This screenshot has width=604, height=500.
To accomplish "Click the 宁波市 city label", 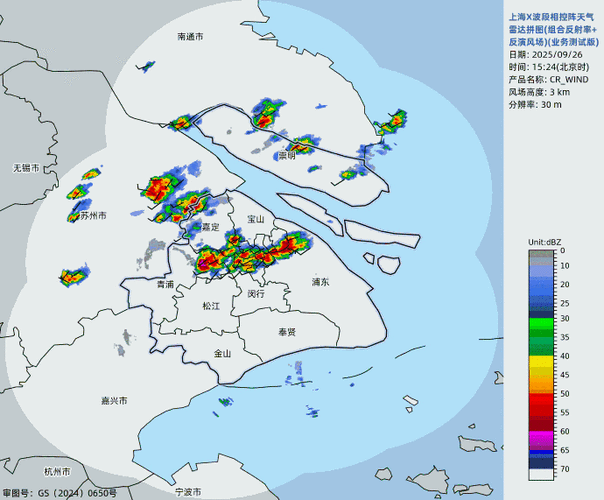I will click(188, 492).
